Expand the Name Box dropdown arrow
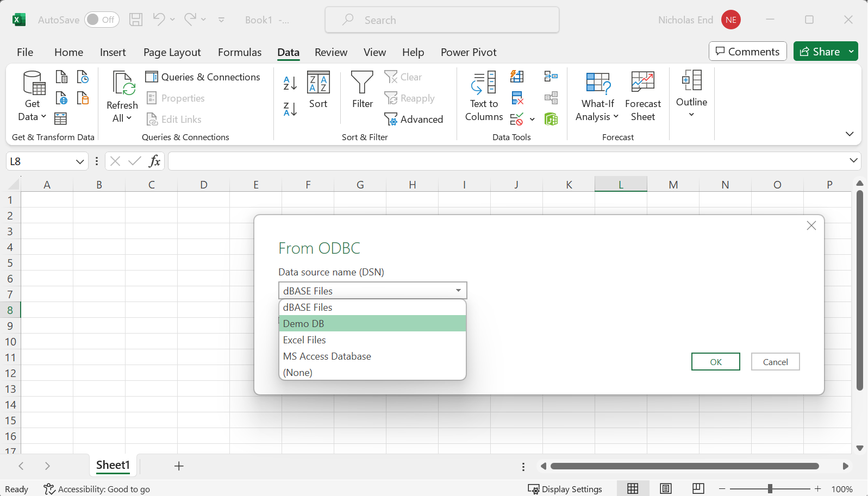Image resolution: width=868 pixels, height=496 pixels. point(79,161)
